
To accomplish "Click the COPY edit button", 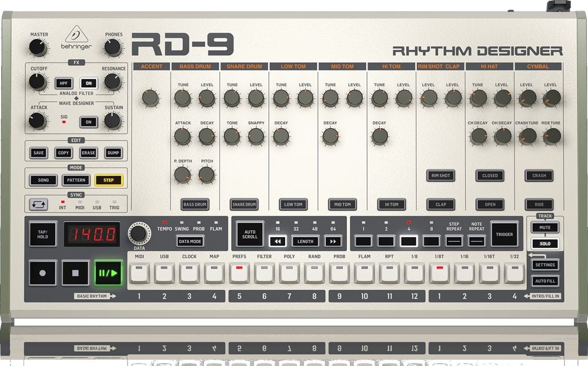I will (x=64, y=153).
